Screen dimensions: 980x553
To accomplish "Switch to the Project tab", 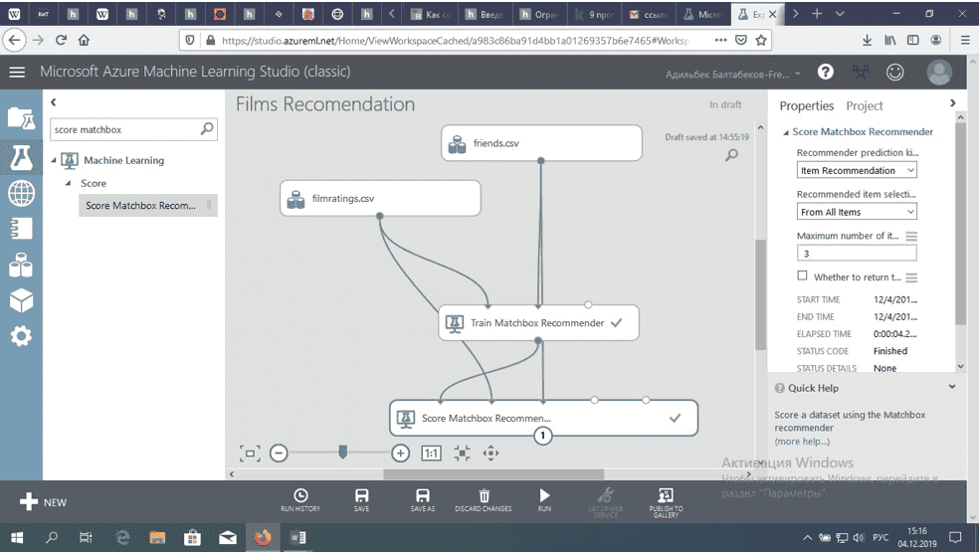I will point(865,105).
